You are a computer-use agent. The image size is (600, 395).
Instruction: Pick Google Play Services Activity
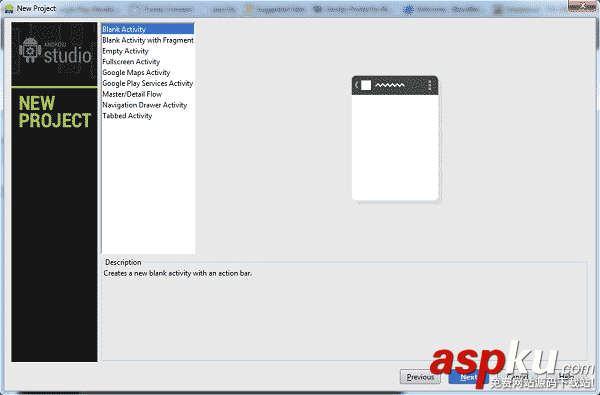click(x=147, y=83)
